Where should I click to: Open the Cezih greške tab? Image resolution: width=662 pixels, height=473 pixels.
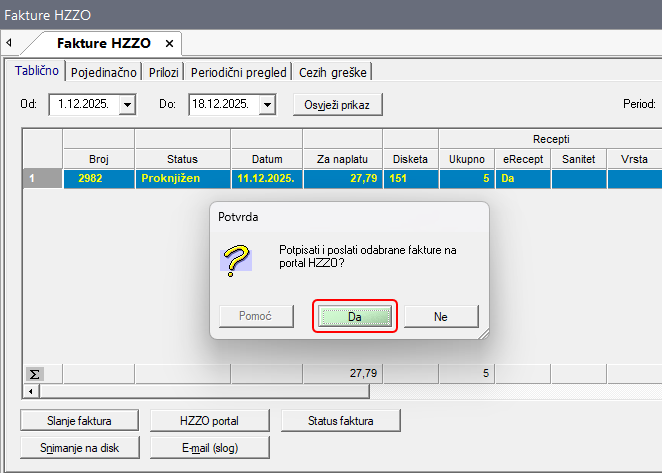coord(332,72)
